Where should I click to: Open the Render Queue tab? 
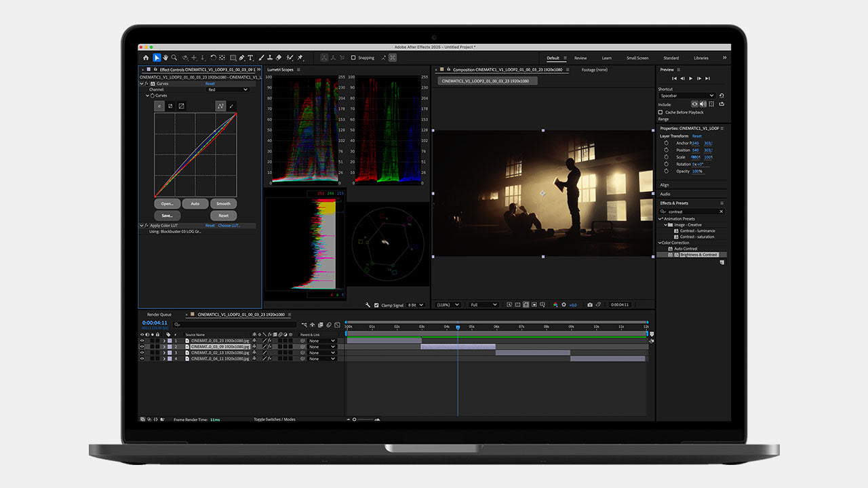159,314
